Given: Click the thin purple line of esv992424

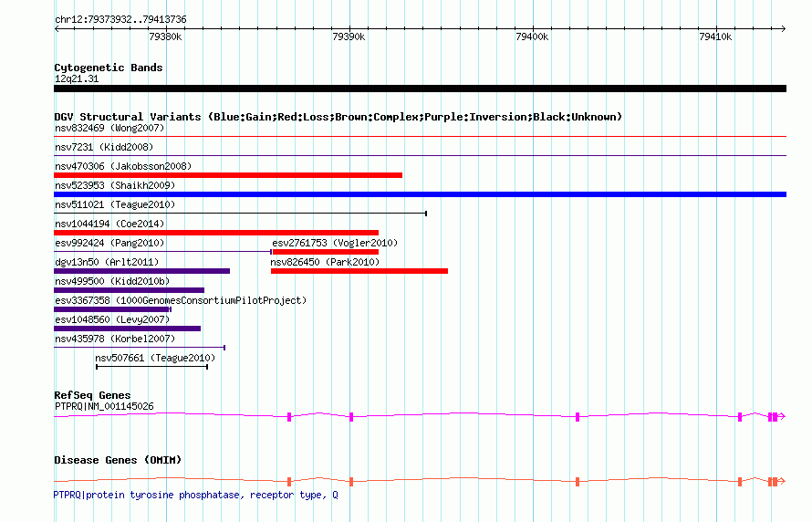Looking at the screenshot, I should pyautogui.click(x=162, y=252).
